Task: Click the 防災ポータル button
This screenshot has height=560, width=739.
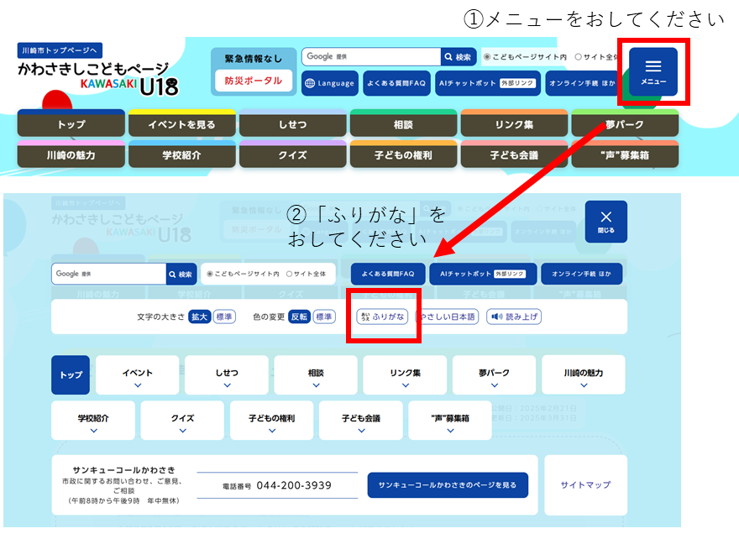Action: 254,81
